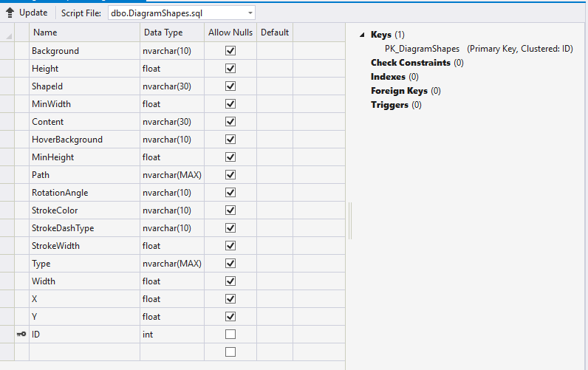Click the Update arrow icon
This screenshot has width=588, height=370.
[x=10, y=13]
